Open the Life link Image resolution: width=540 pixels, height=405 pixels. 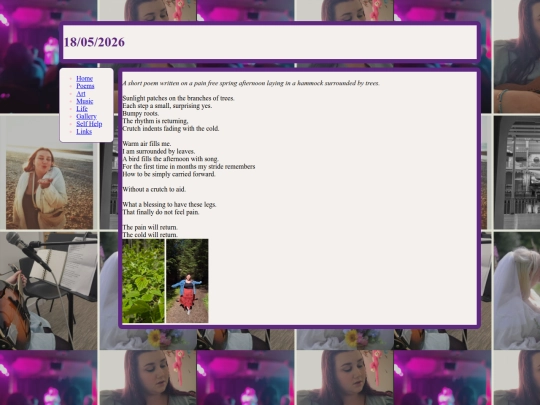click(x=82, y=109)
